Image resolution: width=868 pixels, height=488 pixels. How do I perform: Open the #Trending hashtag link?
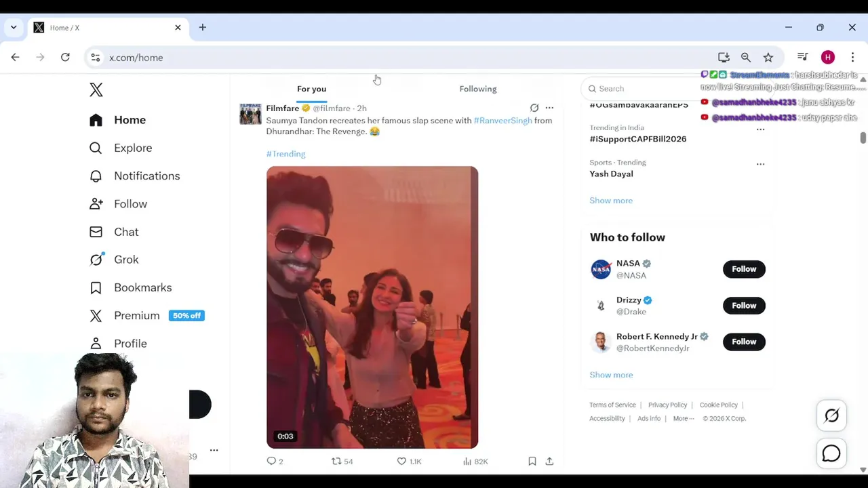tap(285, 154)
